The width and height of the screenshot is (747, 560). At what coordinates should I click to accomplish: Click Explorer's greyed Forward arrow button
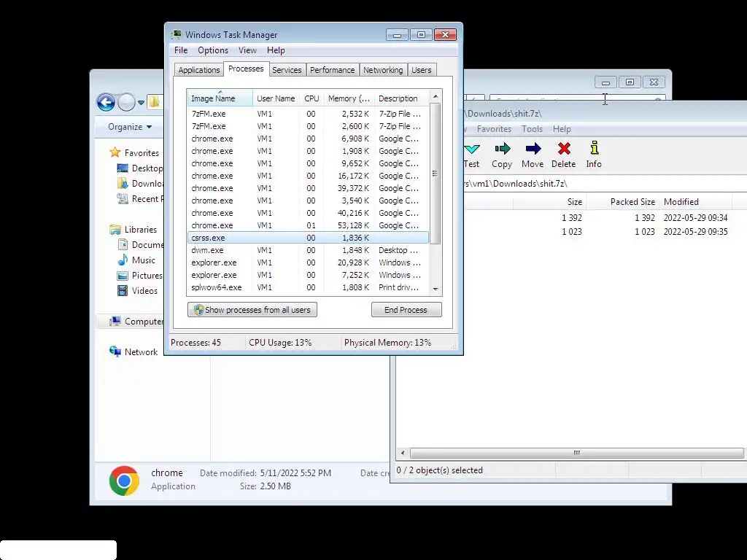tap(126, 102)
